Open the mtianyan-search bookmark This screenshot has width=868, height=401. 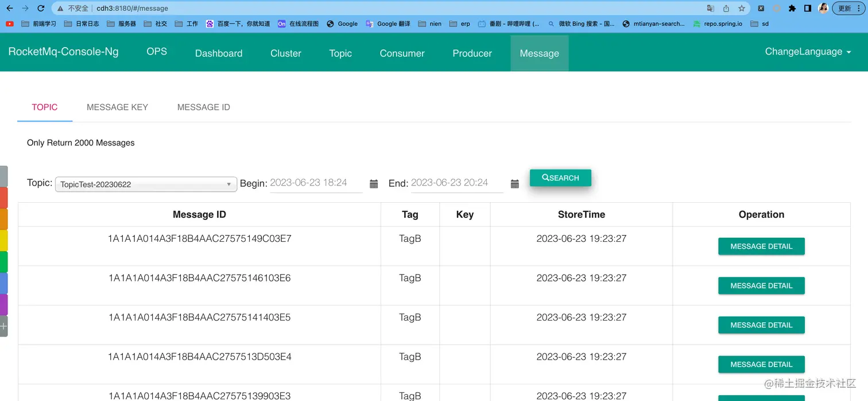click(653, 24)
